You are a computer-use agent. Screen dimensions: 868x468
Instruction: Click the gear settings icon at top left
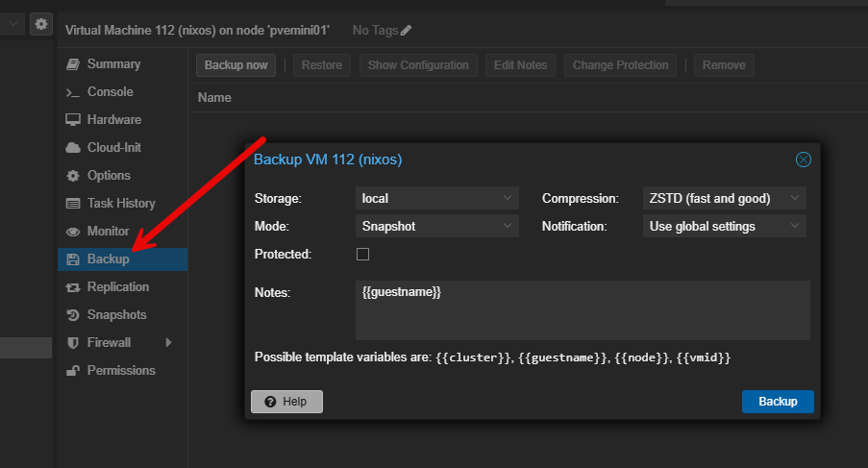coord(41,24)
